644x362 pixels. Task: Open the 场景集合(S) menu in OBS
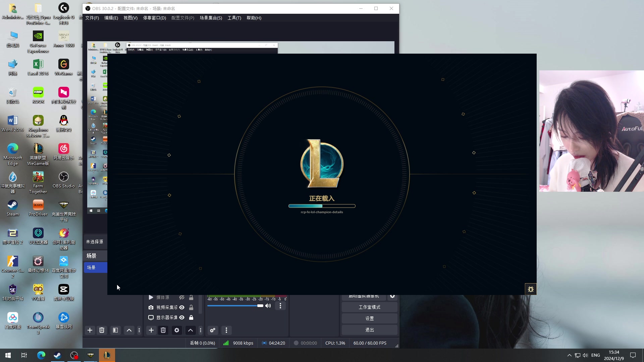point(211,18)
